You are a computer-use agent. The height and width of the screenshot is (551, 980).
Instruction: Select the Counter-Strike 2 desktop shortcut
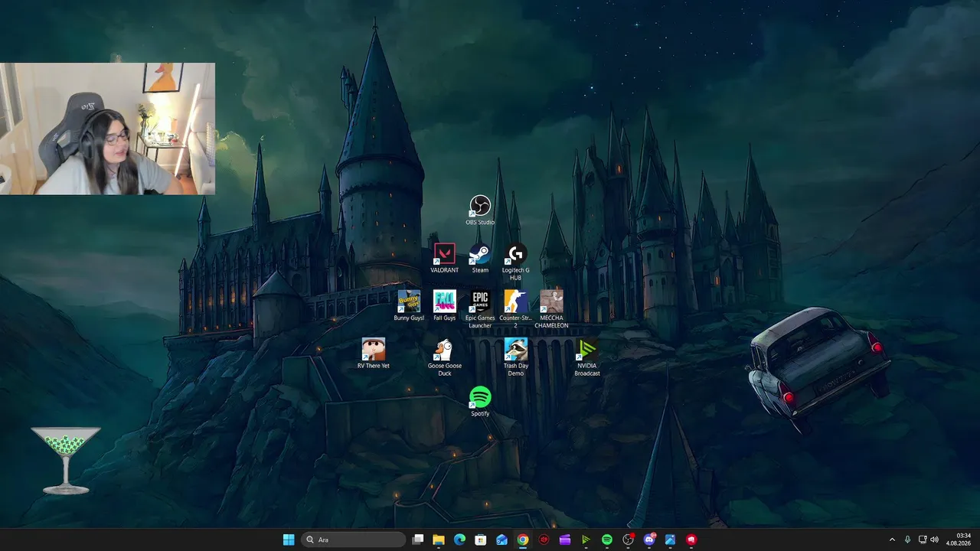(x=516, y=309)
